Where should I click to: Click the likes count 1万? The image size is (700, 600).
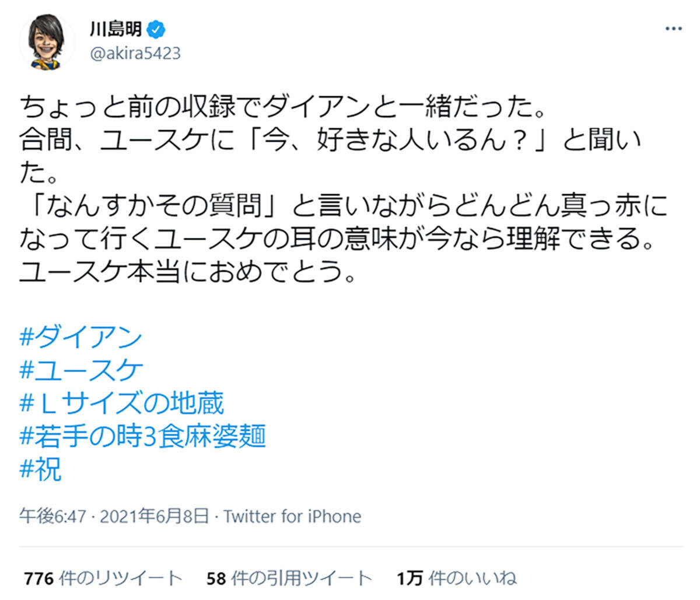[x=409, y=578]
